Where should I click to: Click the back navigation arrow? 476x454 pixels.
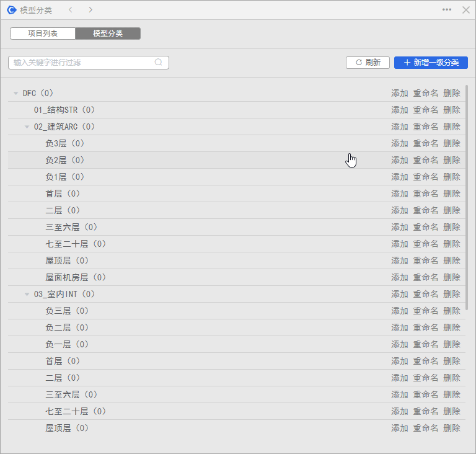(71, 10)
